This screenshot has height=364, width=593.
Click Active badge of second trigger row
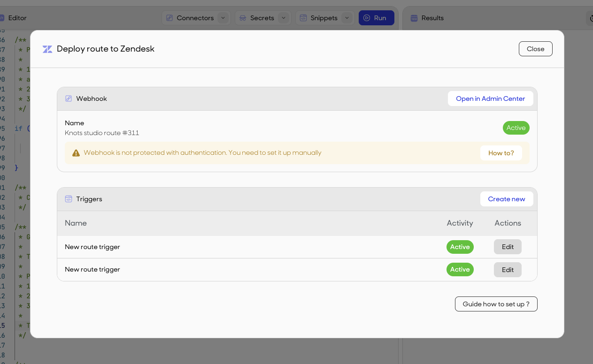[460, 269]
